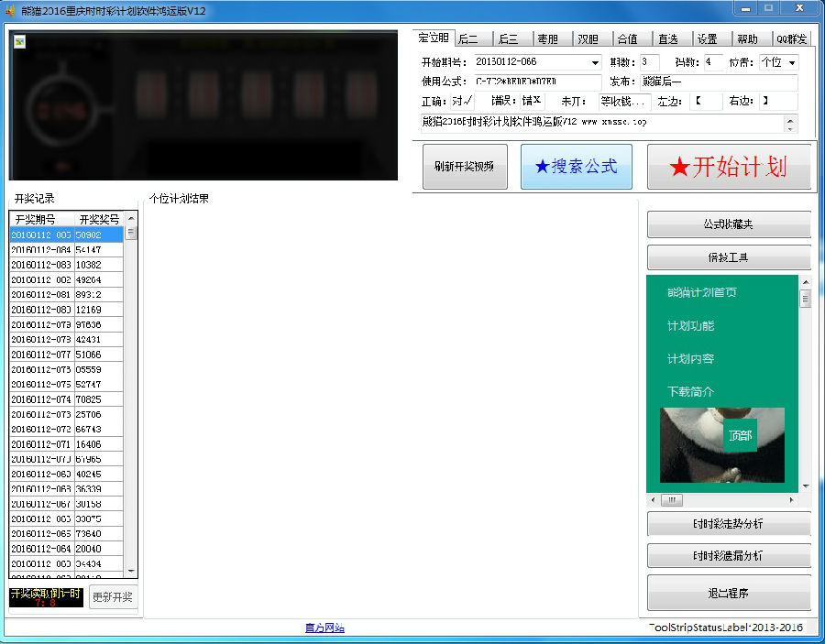Open the 公式收藏夹 button
Image resolution: width=825 pixels, height=644 pixels.
click(x=729, y=224)
